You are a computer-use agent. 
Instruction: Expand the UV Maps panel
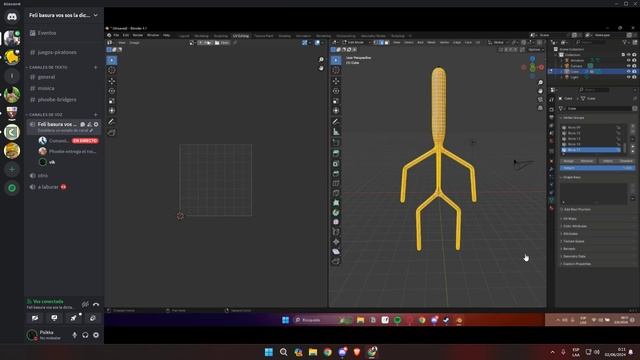click(x=570, y=219)
